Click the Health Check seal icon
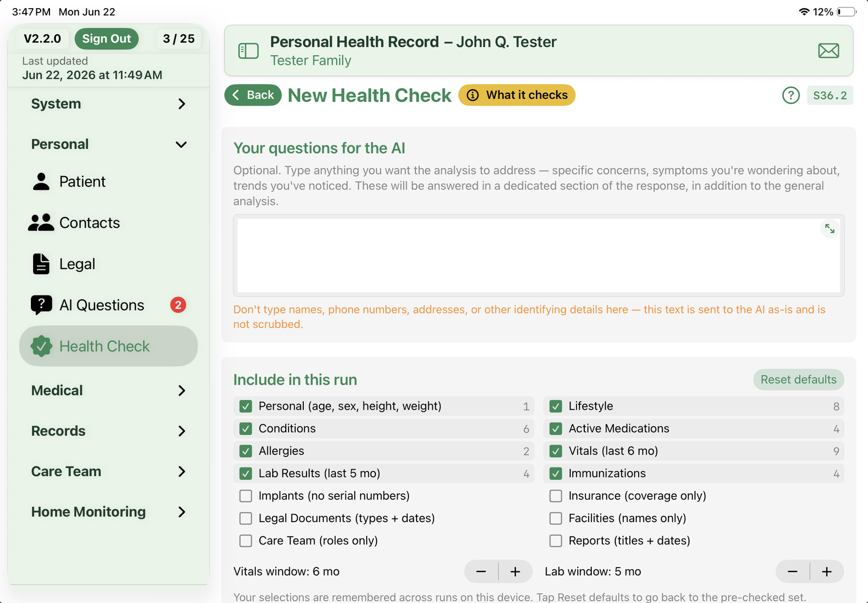Screen dimensions: 868x603 (41, 346)
